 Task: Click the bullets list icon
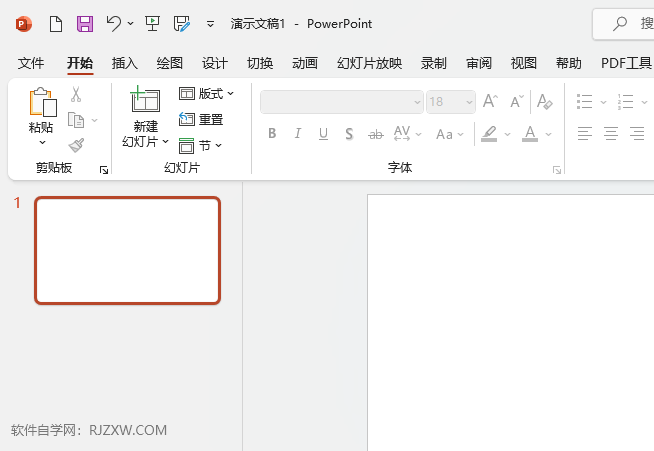(x=584, y=101)
